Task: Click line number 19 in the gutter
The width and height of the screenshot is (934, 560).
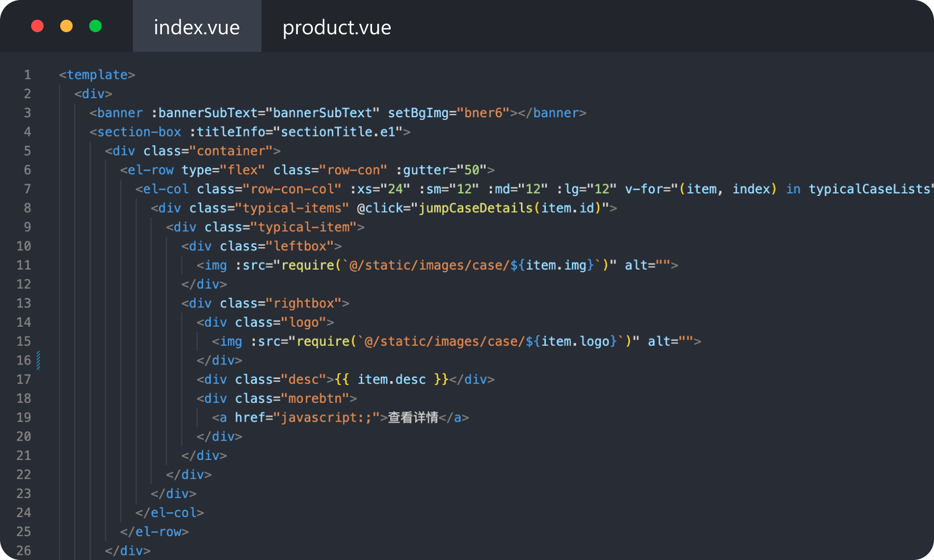Action: pyautogui.click(x=23, y=417)
